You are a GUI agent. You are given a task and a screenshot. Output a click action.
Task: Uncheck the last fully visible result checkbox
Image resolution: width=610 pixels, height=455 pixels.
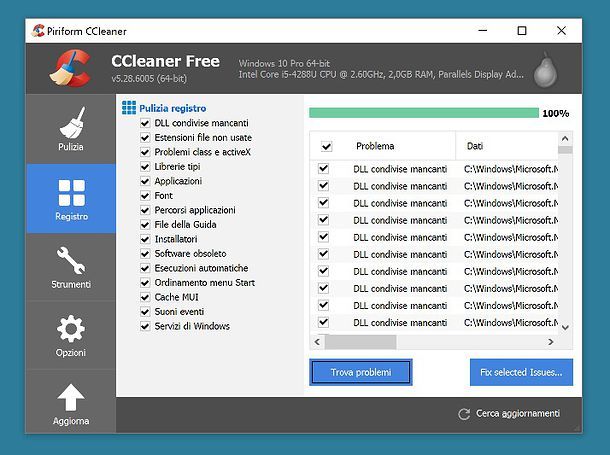[323, 322]
